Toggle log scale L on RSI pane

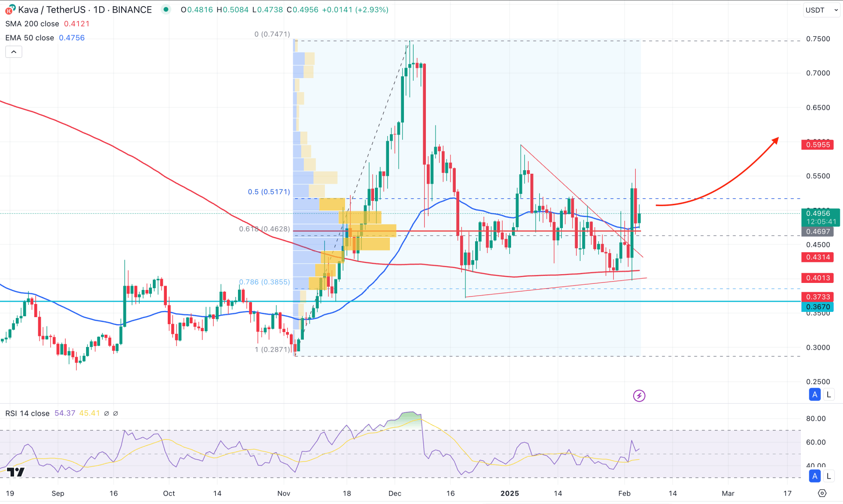(829, 476)
